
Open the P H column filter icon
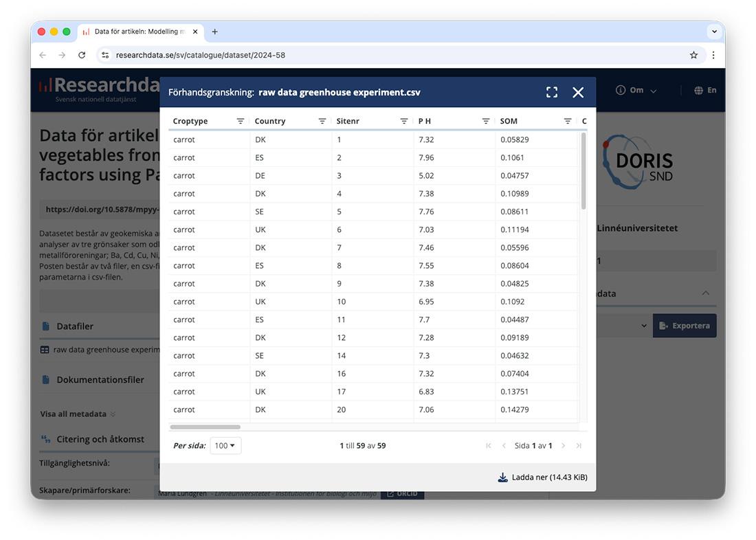tap(486, 120)
